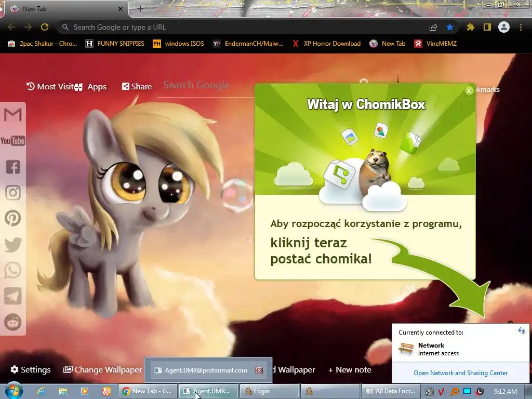The height and width of the screenshot is (399, 532).
Task: Click the 9:12 AM taskbar clock
Action: tap(506, 392)
